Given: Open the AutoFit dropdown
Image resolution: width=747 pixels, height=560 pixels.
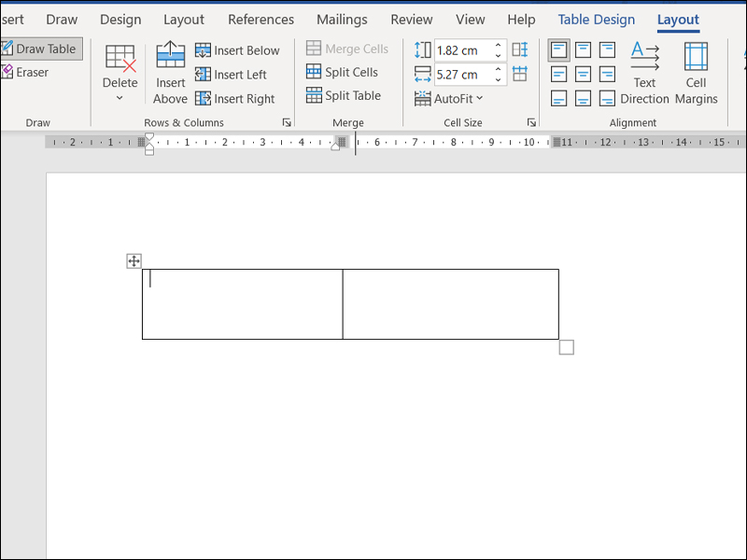Looking at the screenshot, I should 449,98.
